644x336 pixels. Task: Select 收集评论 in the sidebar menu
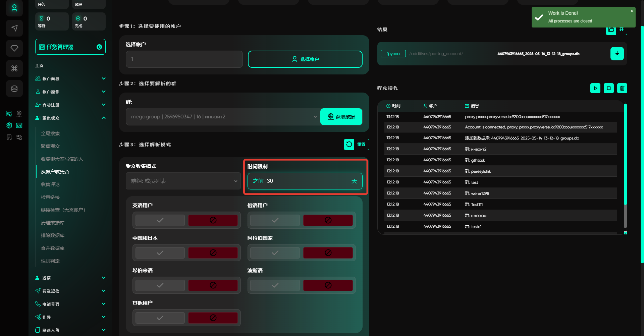[50, 184]
